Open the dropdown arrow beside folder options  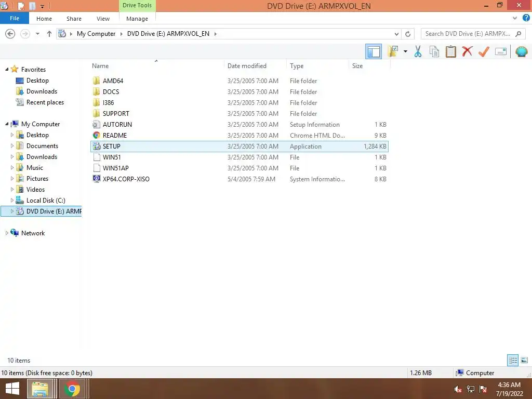click(x=405, y=51)
